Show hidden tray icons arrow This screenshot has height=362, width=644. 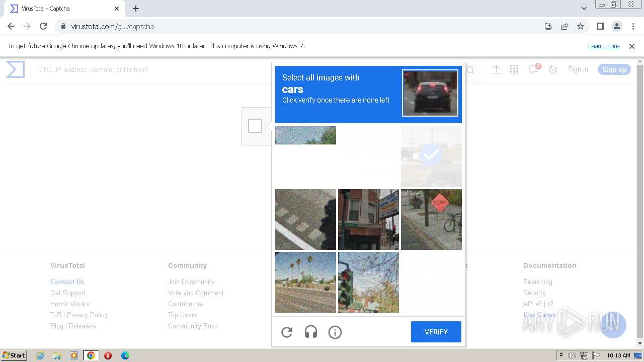coord(561,355)
